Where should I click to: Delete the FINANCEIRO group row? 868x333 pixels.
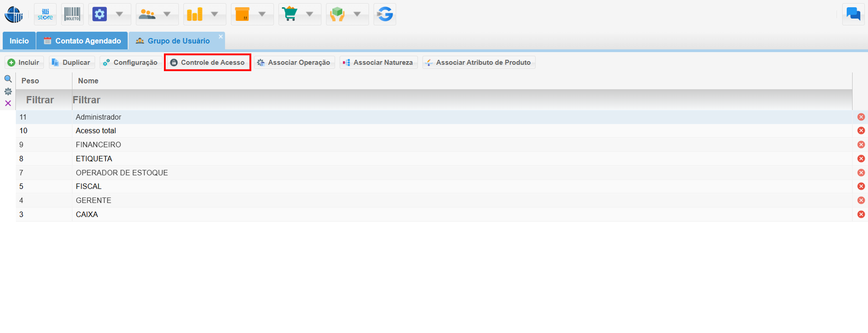pyautogui.click(x=861, y=145)
